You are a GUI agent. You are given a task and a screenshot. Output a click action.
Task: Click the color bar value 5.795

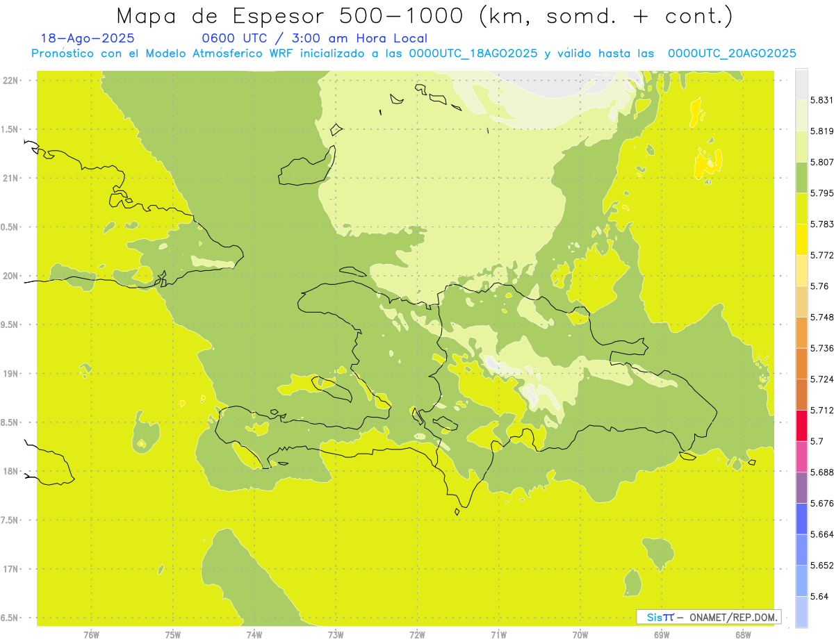(x=821, y=193)
